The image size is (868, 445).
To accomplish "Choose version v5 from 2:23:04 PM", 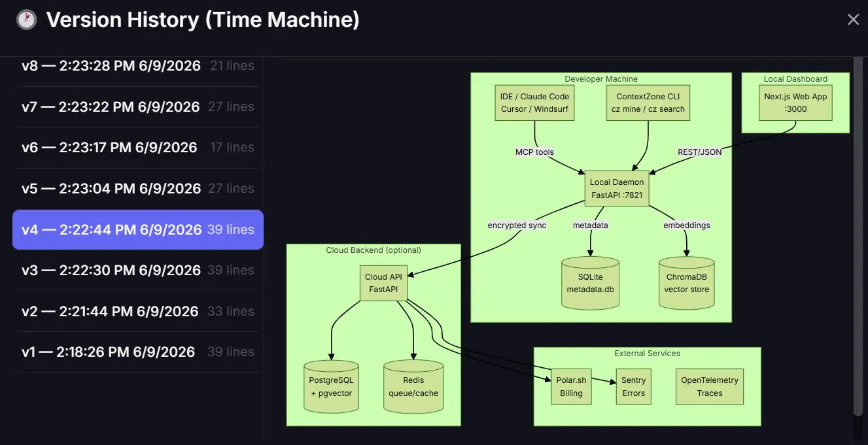I will [x=138, y=188].
